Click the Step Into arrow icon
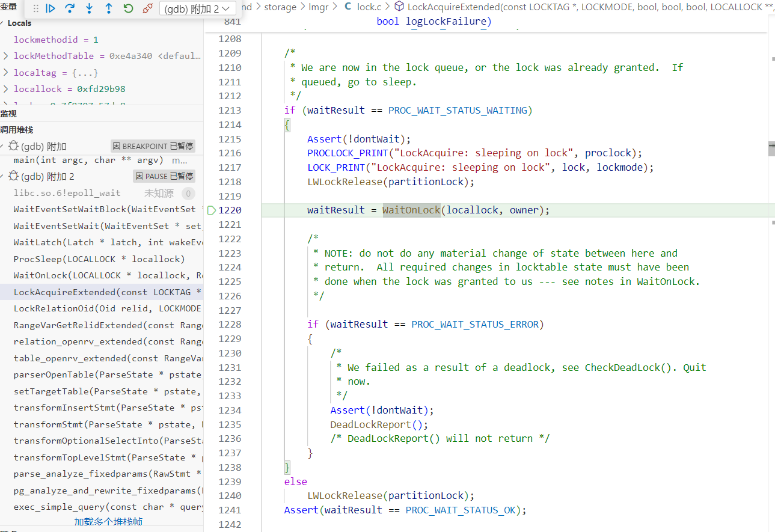The height and width of the screenshot is (532, 775). [89, 8]
